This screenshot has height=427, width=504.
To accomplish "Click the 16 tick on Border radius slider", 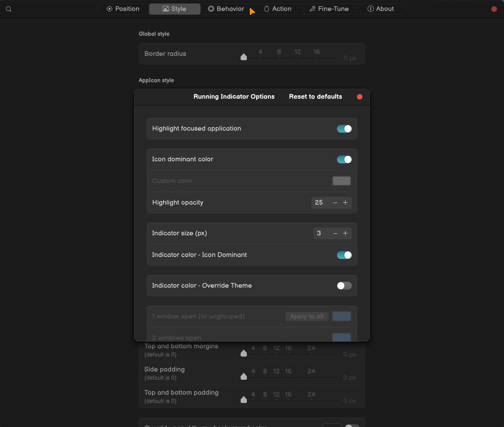I will (x=316, y=52).
